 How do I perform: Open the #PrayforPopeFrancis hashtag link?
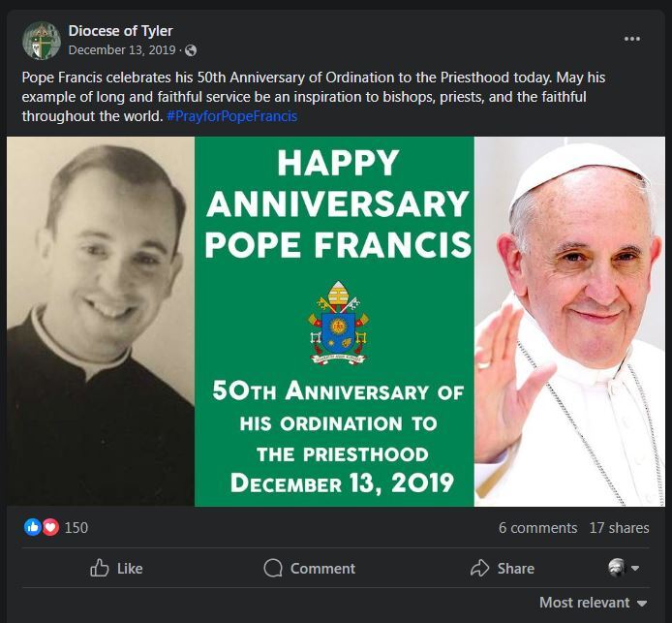[x=231, y=116]
